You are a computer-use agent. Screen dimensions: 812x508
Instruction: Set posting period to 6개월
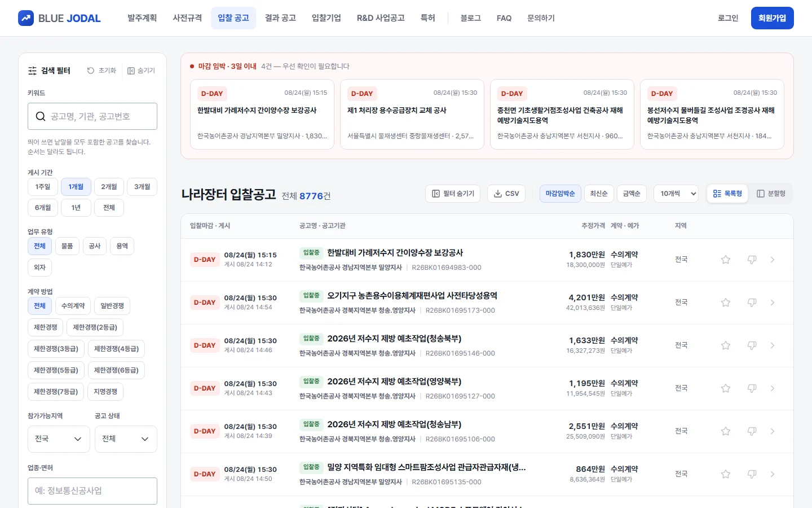(43, 208)
